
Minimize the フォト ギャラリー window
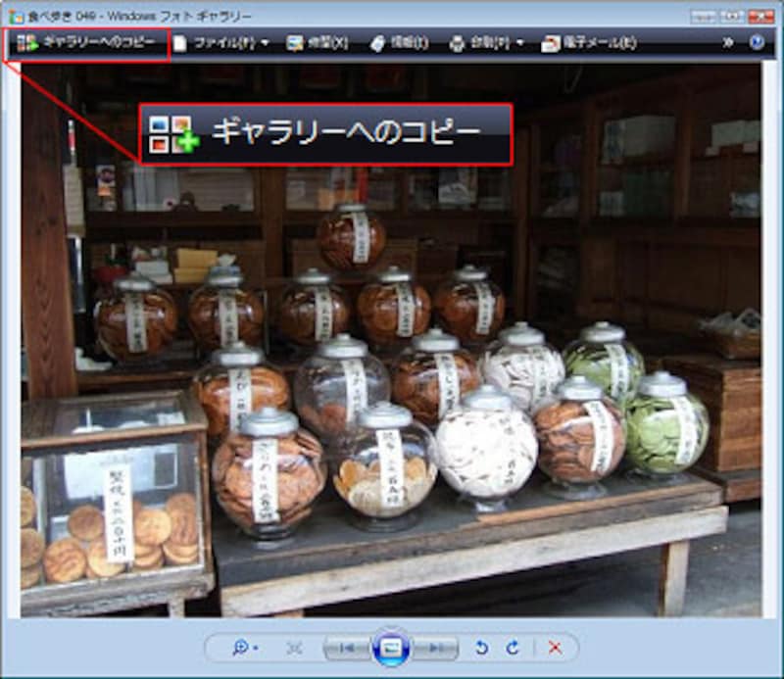click(x=702, y=17)
